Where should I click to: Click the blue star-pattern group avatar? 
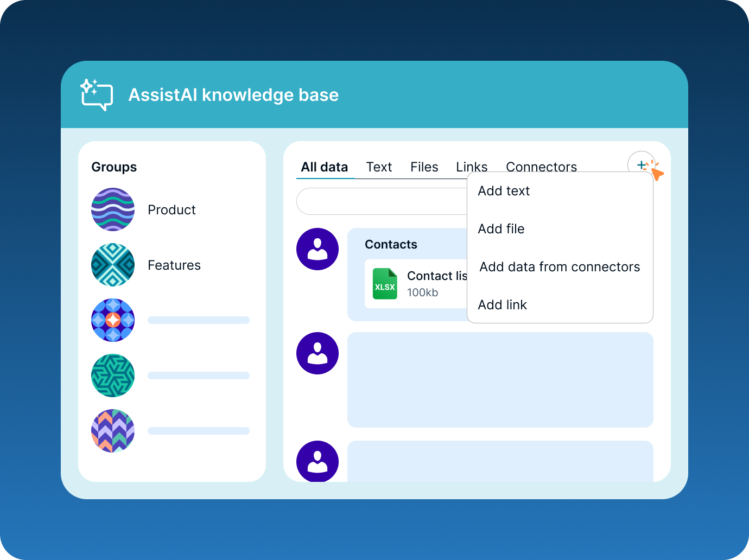[x=113, y=320]
